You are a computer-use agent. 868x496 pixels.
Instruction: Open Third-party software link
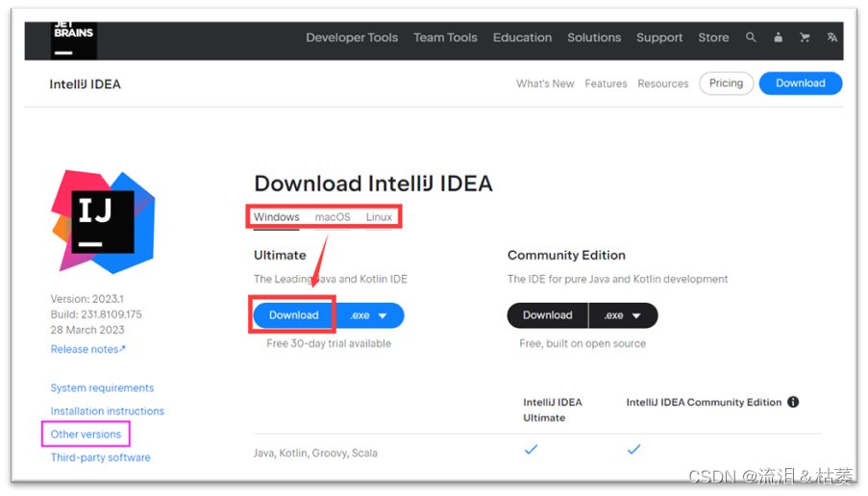tap(100, 458)
